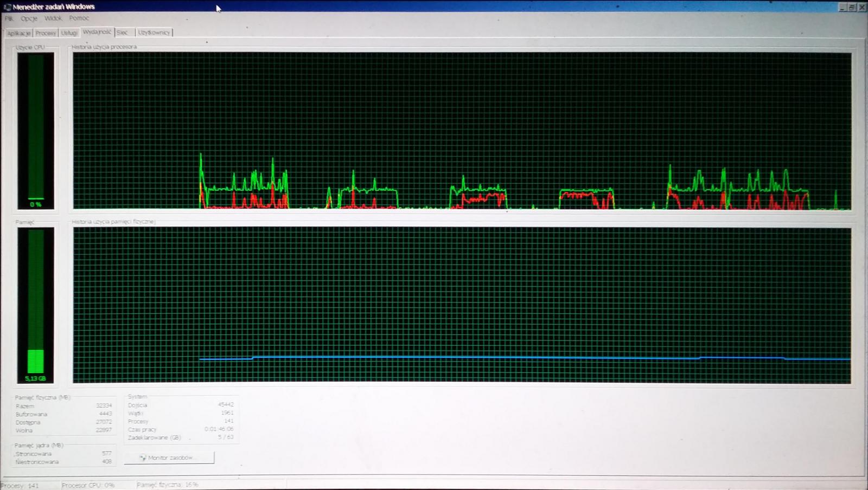The image size is (868, 490).
Task: Click the Zadeklarowane (GB) label
Action: click(x=155, y=438)
